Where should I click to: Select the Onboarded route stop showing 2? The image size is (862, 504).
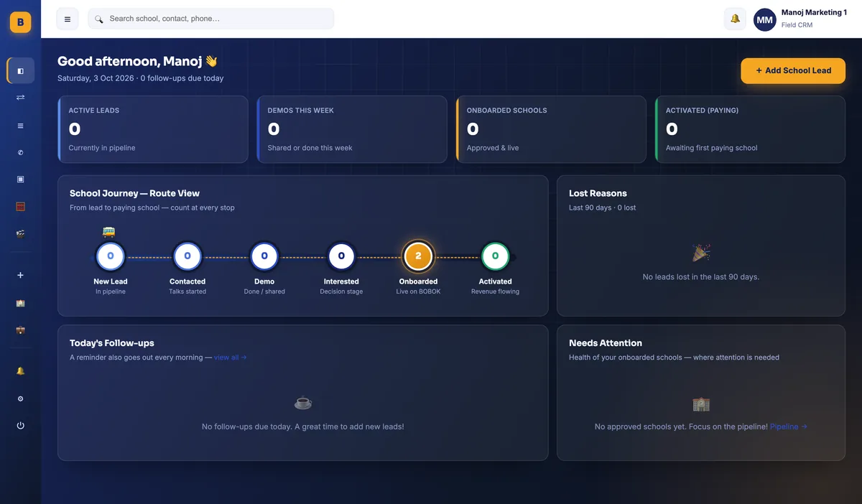418,256
